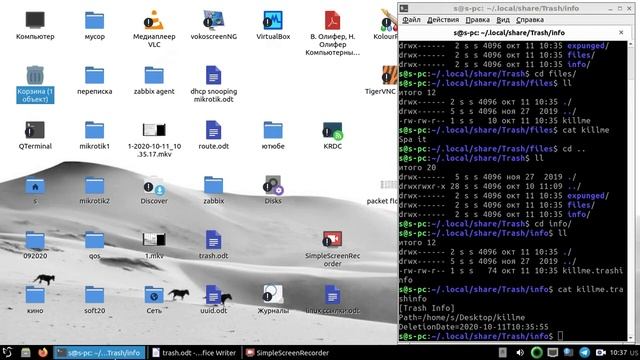
Task: Open the кино folder
Action: click(35, 299)
